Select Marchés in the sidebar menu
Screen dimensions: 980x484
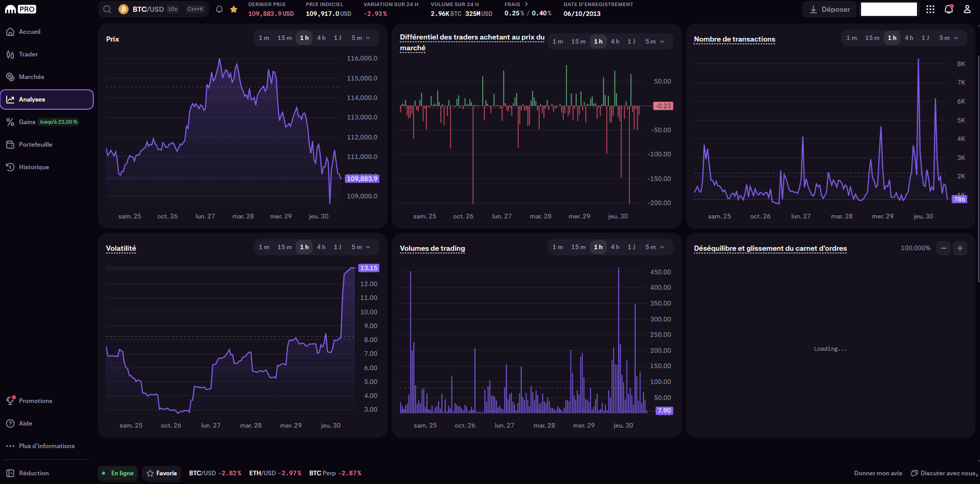pos(31,76)
